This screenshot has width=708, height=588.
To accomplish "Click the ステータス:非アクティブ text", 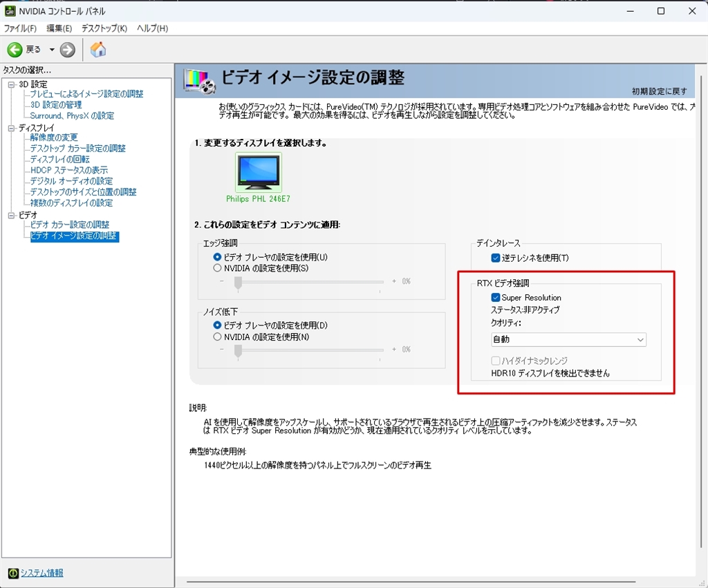I will [525, 310].
